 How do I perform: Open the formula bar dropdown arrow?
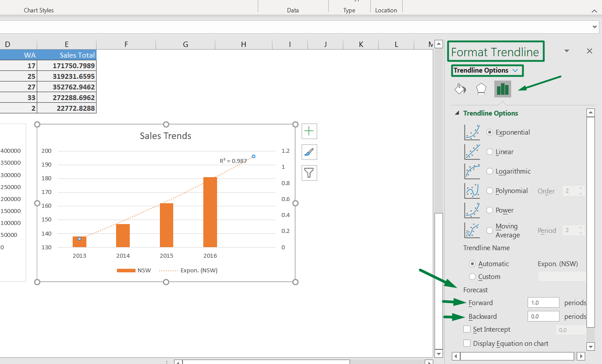pyautogui.click(x=595, y=27)
